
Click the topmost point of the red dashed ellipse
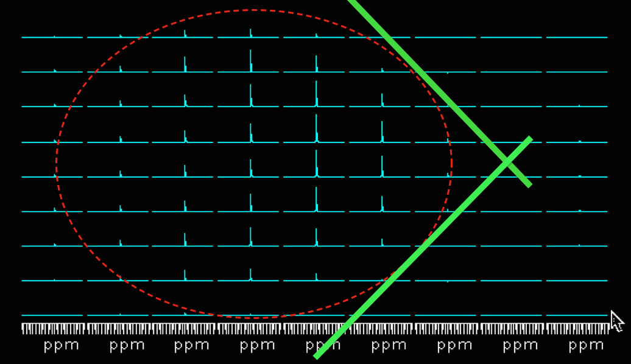tap(254, 10)
